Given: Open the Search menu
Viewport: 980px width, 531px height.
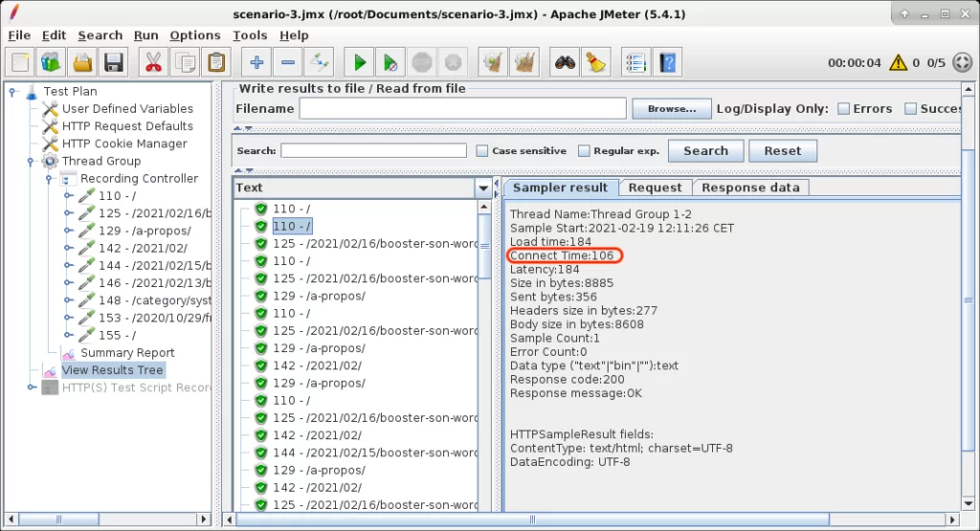Looking at the screenshot, I should pos(100,35).
